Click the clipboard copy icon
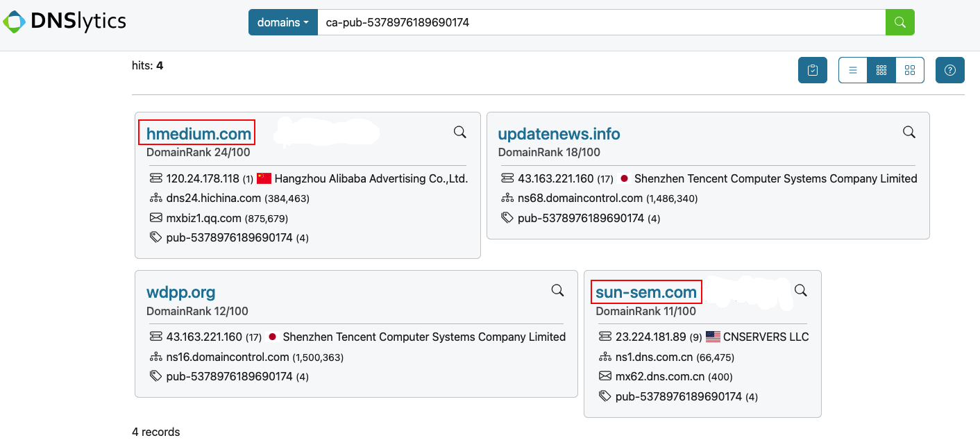This screenshot has height=447, width=980. pos(812,70)
